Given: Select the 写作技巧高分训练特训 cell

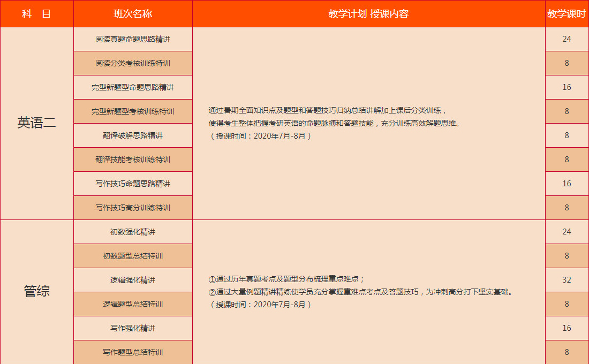Looking at the screenshot, I should click(133, 207).
